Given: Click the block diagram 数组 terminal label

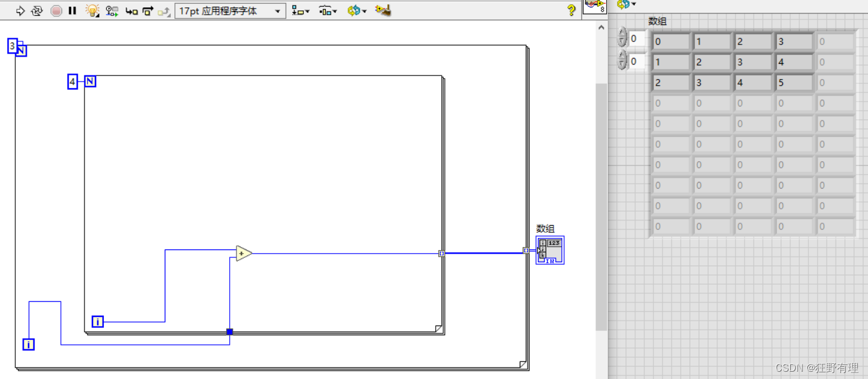Looking at the screenshot, I should (x=545, y=229).
